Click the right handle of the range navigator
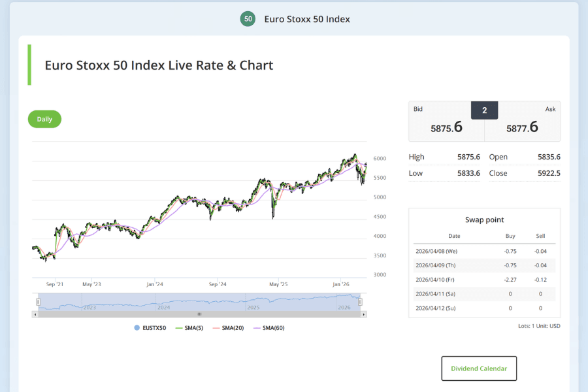Viewport: 588px width, 392px height. [x=360, y=301]
